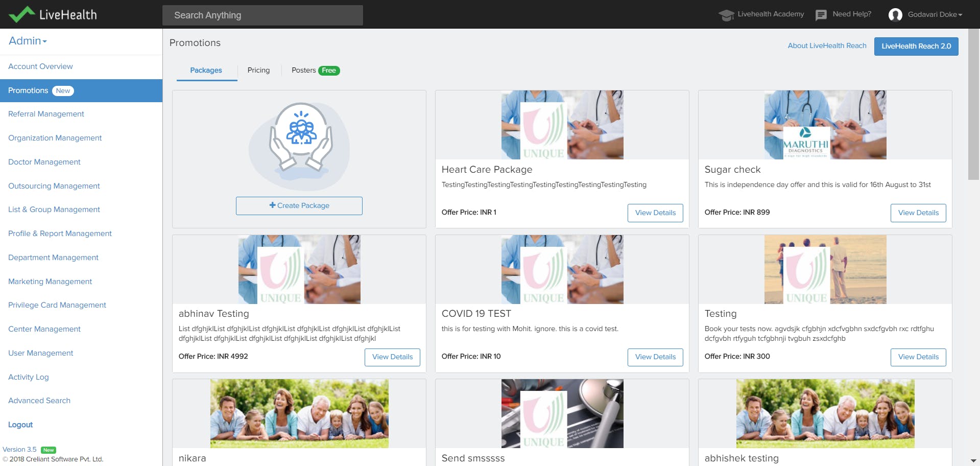Click the nikara family photo thumbnail
The width and height of the screenshot is (980, 466).
click(x=299, y=413)
